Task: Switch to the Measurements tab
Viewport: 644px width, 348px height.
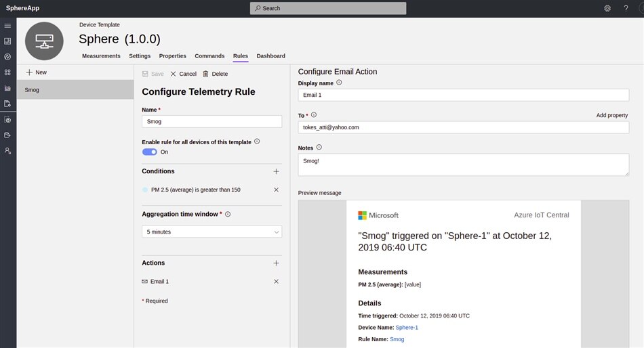Action: pos(101,56)
